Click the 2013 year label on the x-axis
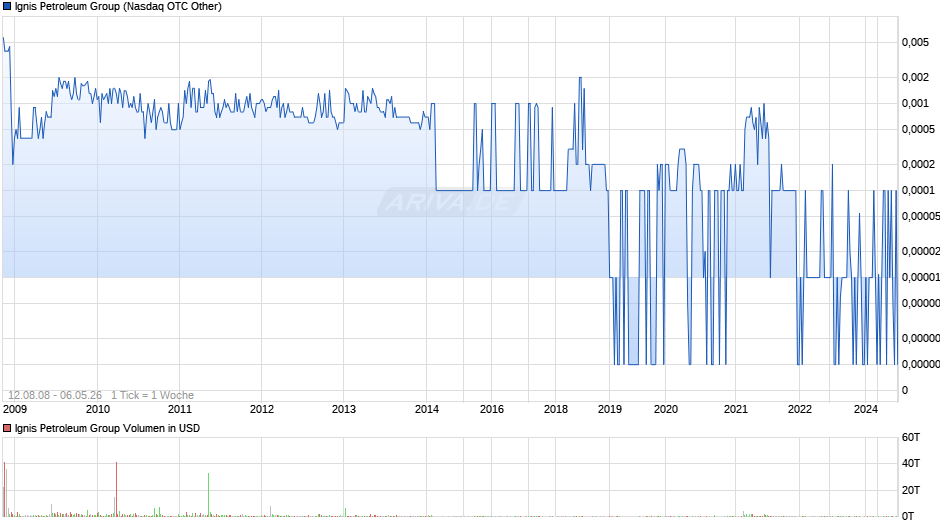Screen dimensions: 940x526 344,409
